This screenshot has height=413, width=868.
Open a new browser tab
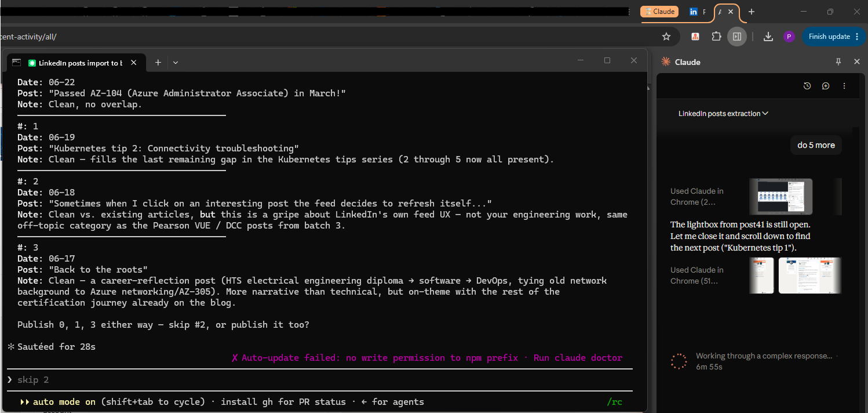[x=752, y=12]
